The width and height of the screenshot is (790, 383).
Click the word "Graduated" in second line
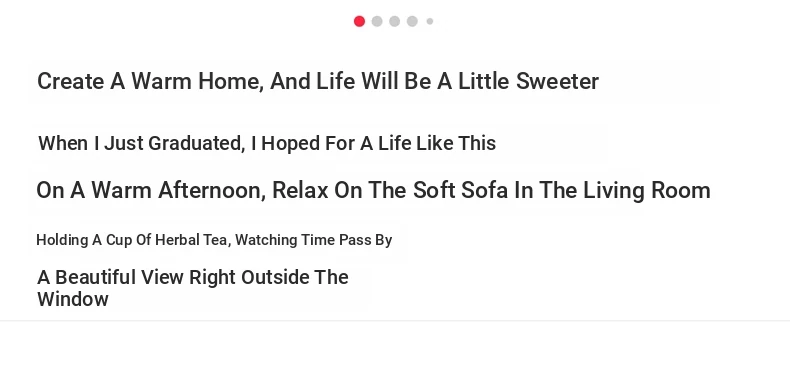[197, 143]
